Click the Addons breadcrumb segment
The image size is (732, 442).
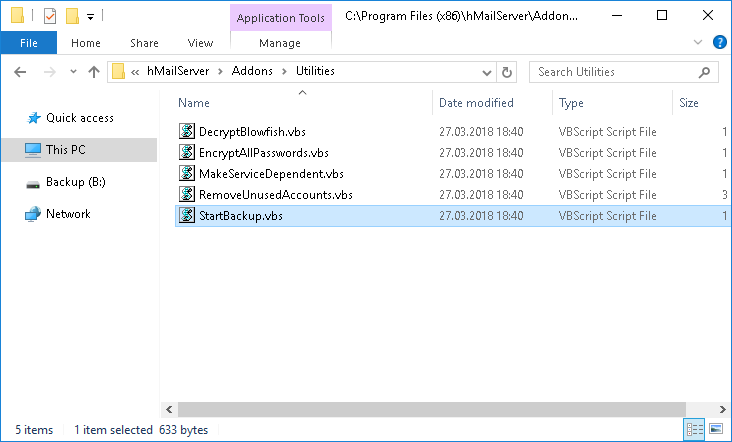(x=252, y=71)
